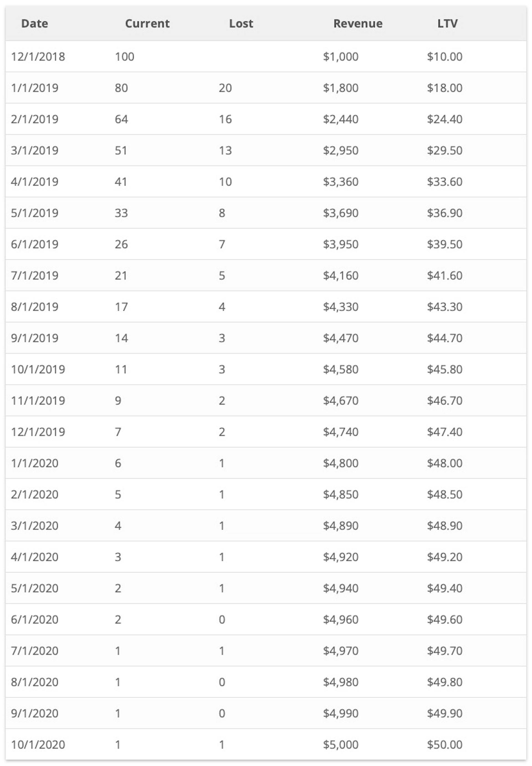Click the 12/1/2018 date cell
The width and height of the screenshot is (532, 766).
38,57
